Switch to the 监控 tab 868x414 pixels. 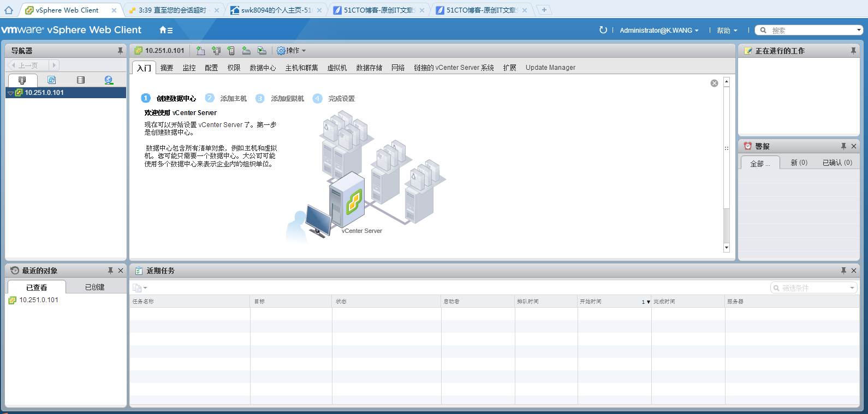[x=189, y=68]
